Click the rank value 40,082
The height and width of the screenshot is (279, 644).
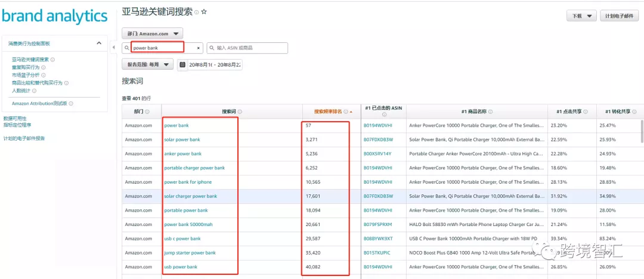(x=312, y=267)
